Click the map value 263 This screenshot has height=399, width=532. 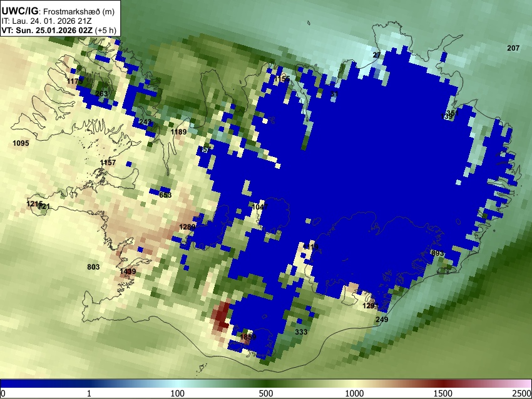click(101, 94)
